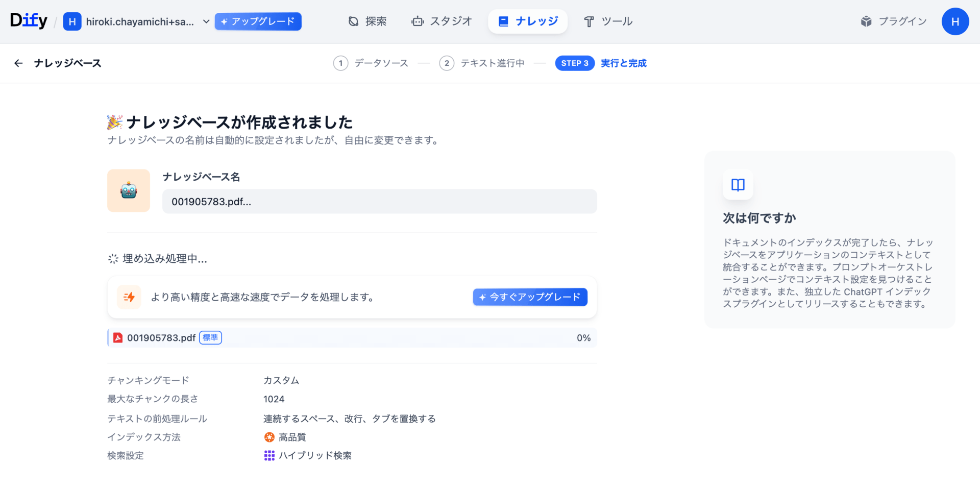The height and width of the screenshot is (490, 980).
Task: Select STEP 3 実行と完成
Action: [x=601, y=63]
